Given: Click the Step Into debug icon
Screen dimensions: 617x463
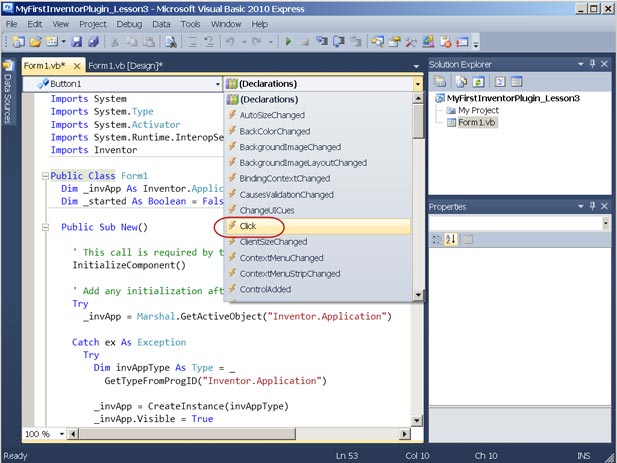Looking at the screenshot, I should [x=322, y=42].
